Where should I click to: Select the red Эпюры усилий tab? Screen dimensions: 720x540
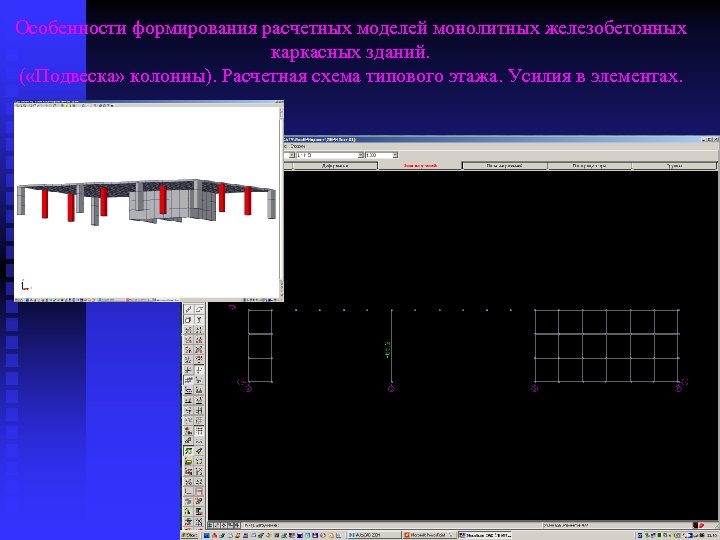coord(420,166)
